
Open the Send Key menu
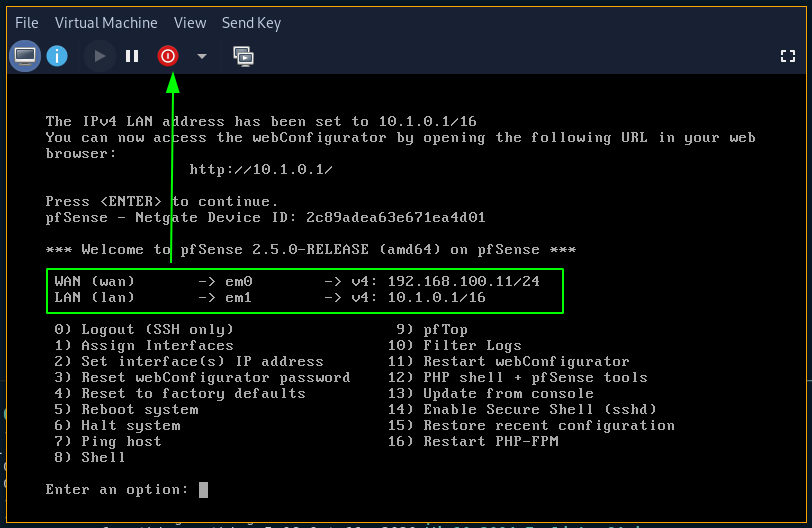[251, 23]
